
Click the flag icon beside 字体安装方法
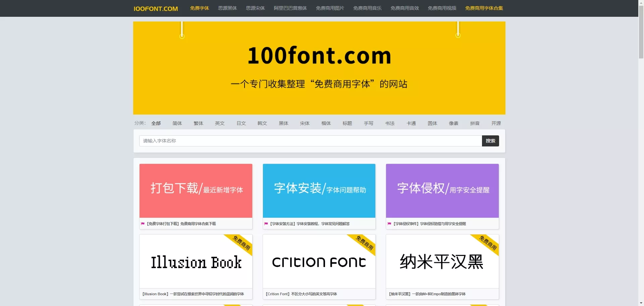pyautogui.click(x=266, y=224)
